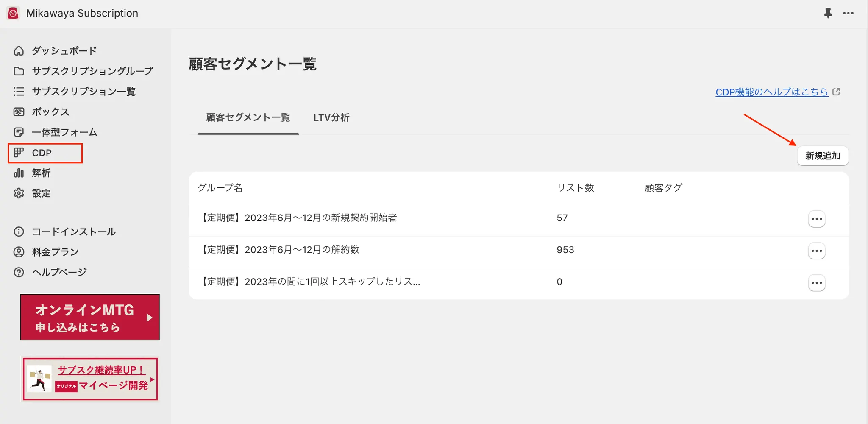This screenshot has height=424, width=868.
Task: Open the CDP機能のヘルプはこちら link
Action: (x=772, y=92)
